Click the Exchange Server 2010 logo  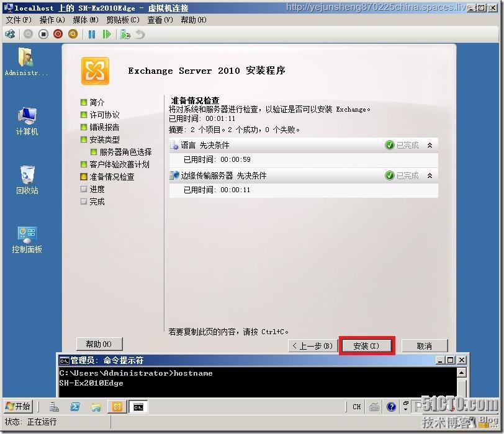(95, 71)
